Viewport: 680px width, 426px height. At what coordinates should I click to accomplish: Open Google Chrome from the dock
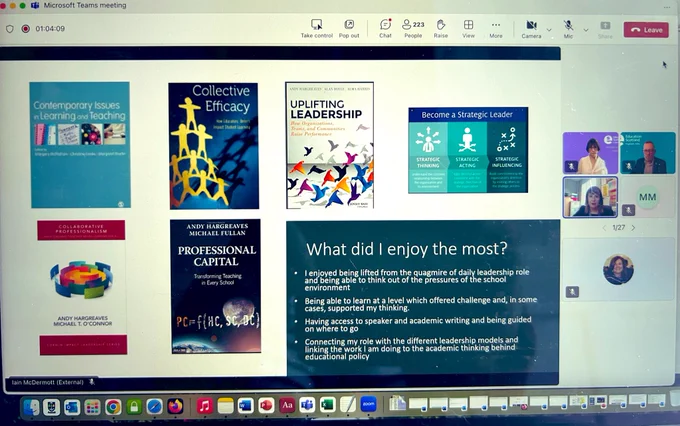click(x=113, y=406)
